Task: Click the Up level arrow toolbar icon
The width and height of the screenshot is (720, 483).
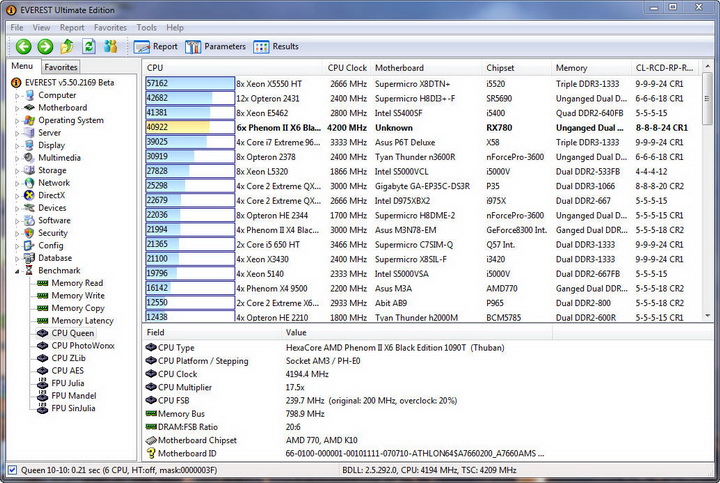Action: 67,46
